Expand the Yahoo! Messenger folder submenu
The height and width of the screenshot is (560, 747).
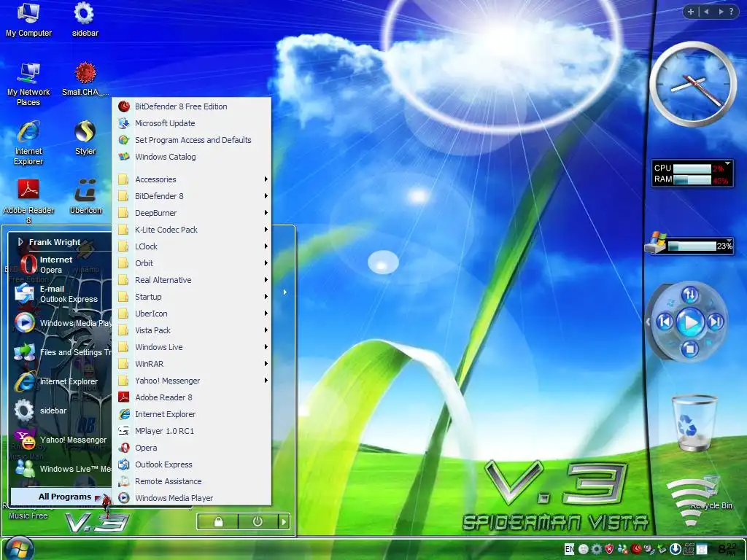[193, 381]
